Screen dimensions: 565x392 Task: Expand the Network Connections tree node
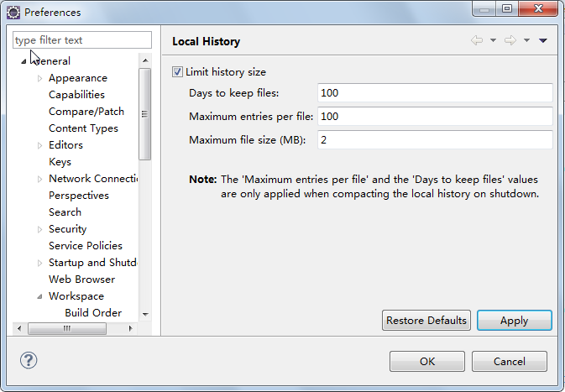(x=39, y=179)
